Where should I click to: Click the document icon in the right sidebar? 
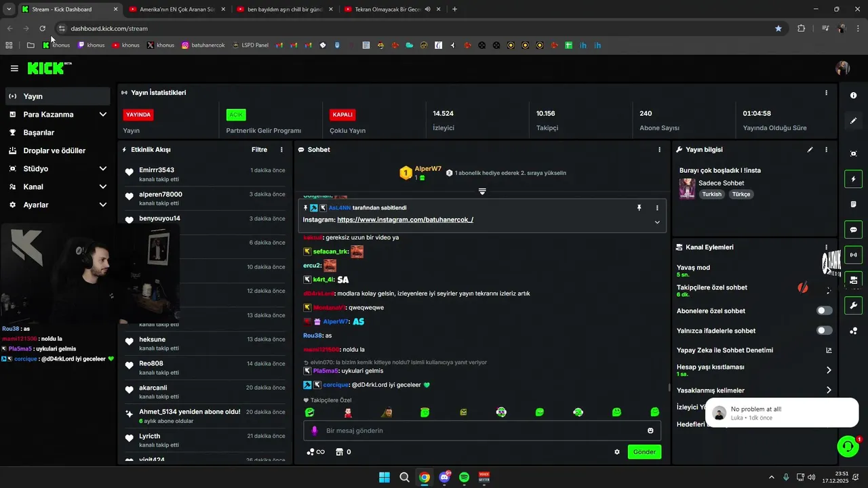coord(853,204)
